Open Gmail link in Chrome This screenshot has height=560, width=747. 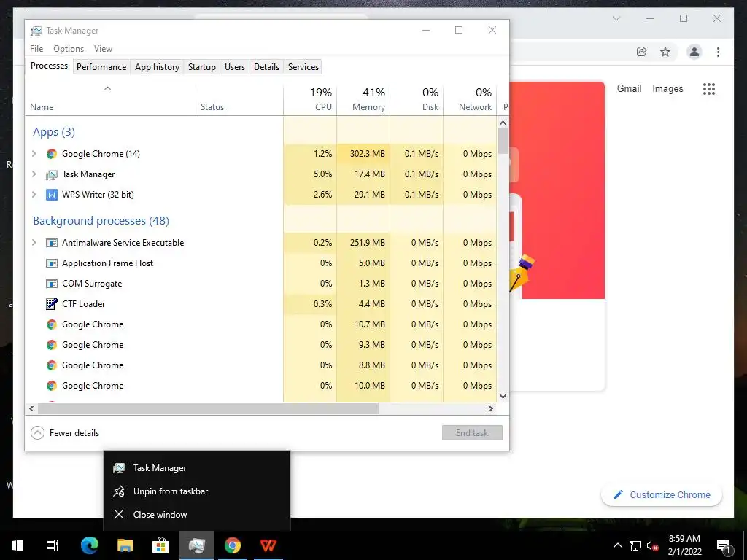[630, 88]
